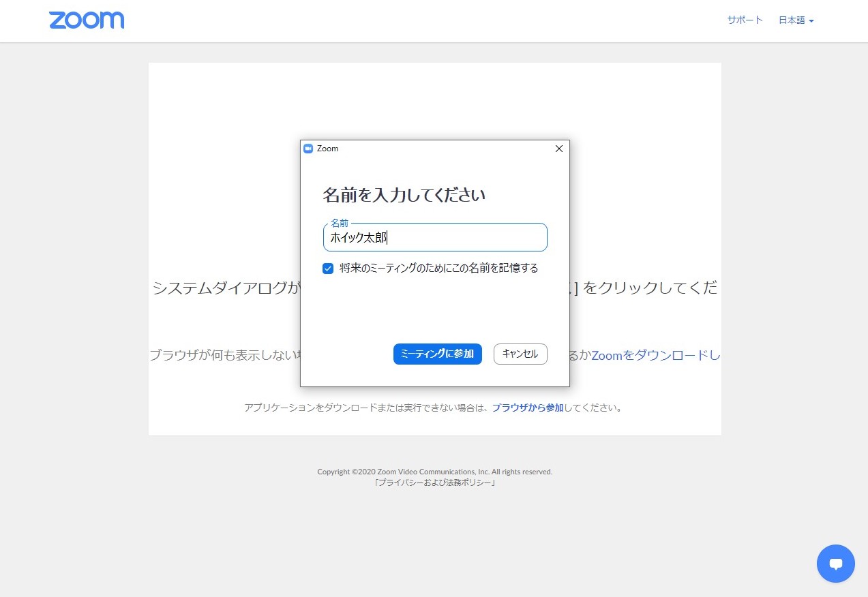Click the Zoom camera icon in dialog title bar
The height and width of the screenshot is (597, 868).
(308, 149)
